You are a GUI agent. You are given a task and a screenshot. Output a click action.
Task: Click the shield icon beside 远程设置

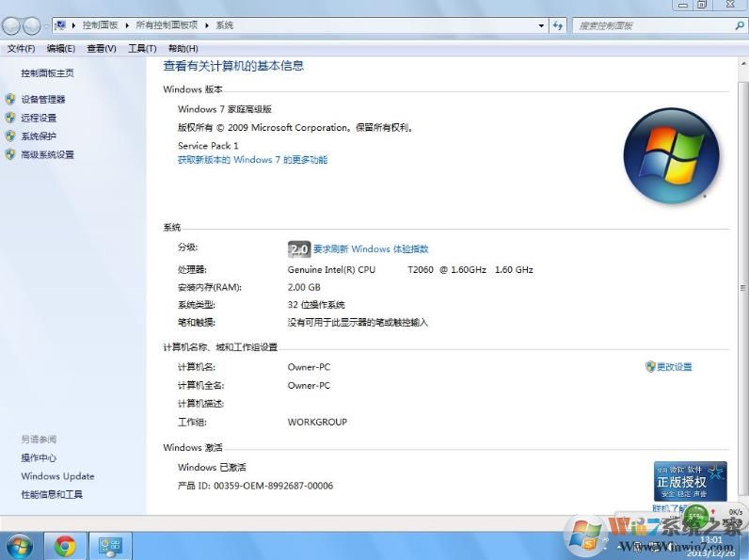10,118
